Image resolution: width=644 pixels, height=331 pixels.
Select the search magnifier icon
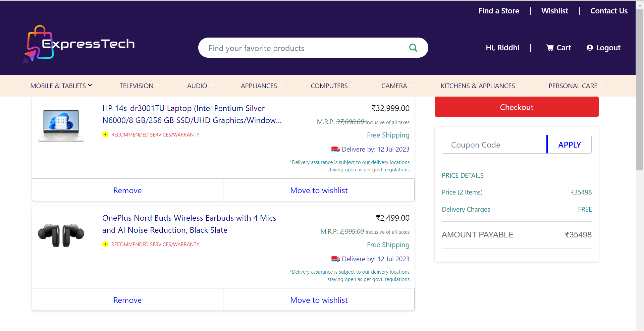[413, 48]
